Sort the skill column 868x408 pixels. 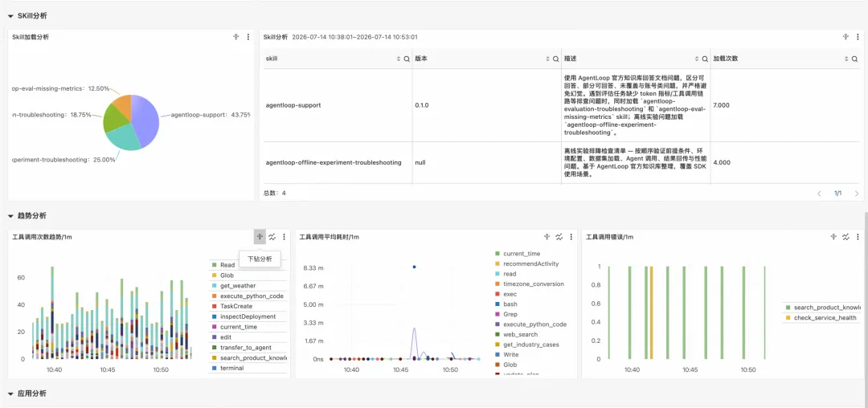[x=399, y=59]
